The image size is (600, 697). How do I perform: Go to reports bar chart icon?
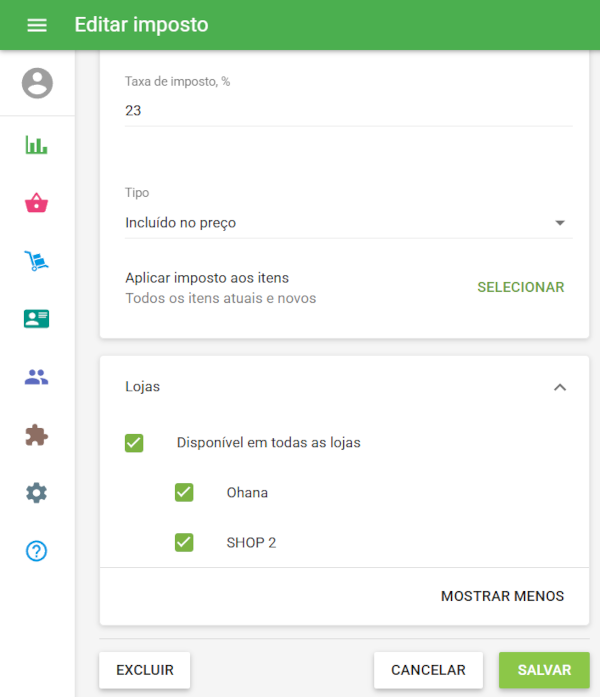point(37,145)
